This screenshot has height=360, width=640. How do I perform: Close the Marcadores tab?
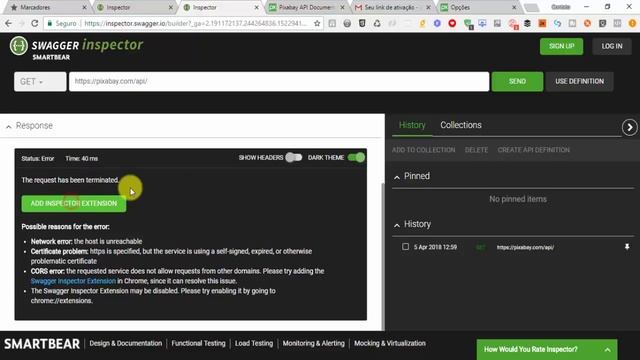(84, 7)
